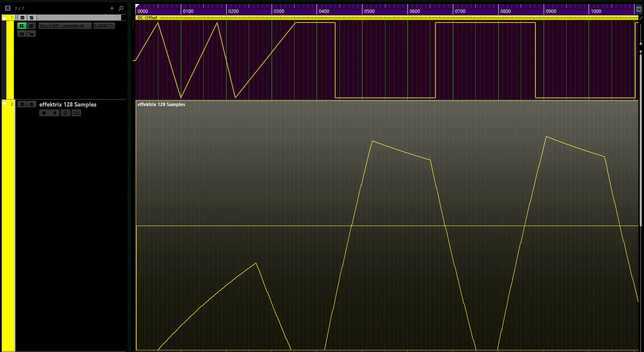Open channel settings 'e' for effektrix track
The width and height of the screenshot is (644, 352).
(65, 113)
